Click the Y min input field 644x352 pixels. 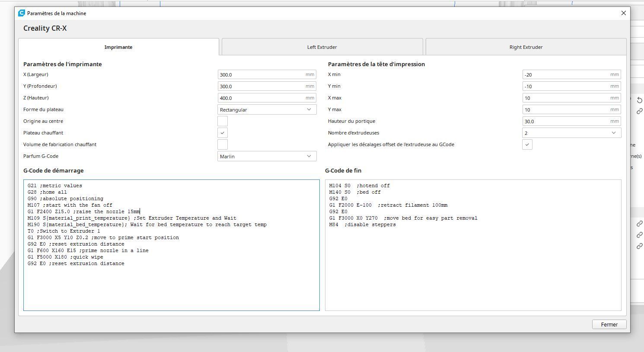571,86
